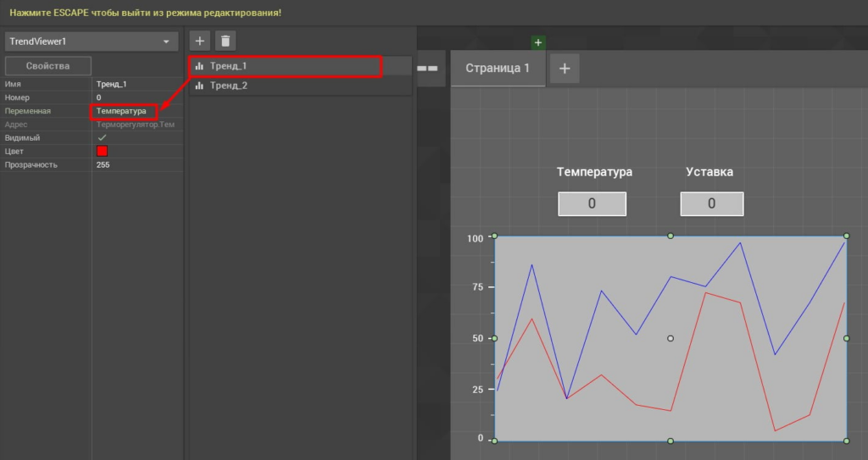
Task: Click the Переменная value Температура
Action: click(122, 111)
